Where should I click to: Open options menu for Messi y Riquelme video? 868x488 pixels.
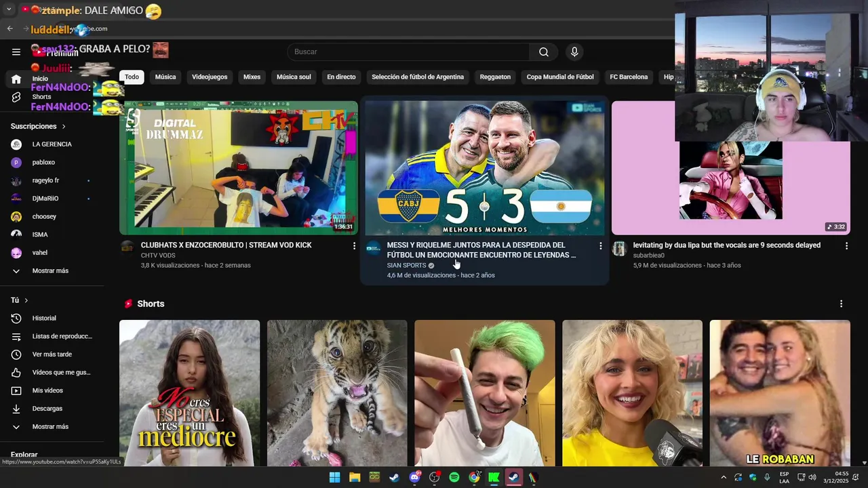[x=600, y=246]
